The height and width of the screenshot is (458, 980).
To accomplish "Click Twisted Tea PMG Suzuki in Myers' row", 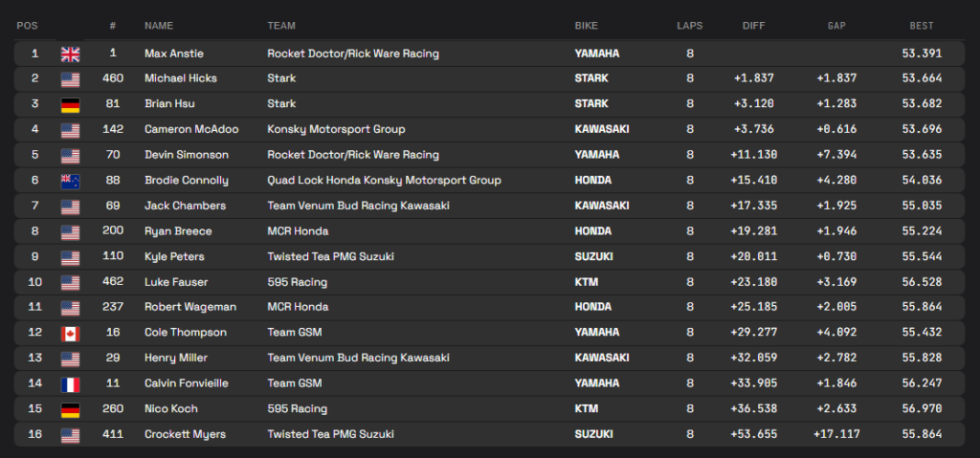I will 330,434.
